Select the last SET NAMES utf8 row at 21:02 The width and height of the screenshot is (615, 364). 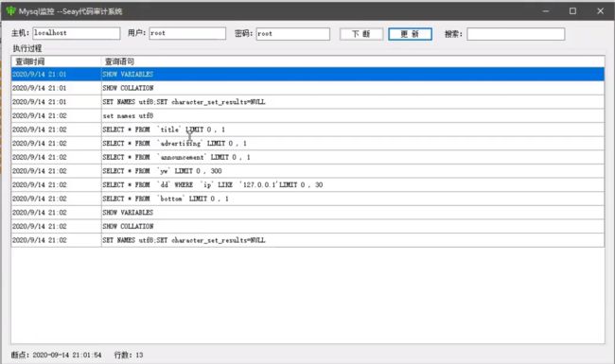[x=307, y=240]
